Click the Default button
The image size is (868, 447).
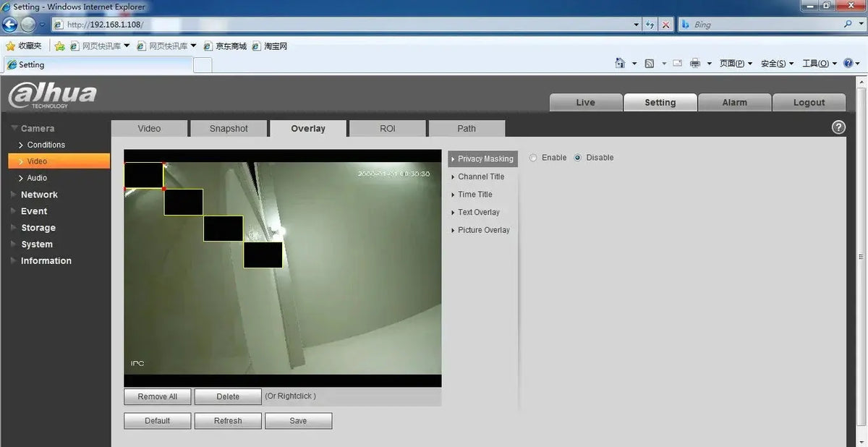click(157, 421)
